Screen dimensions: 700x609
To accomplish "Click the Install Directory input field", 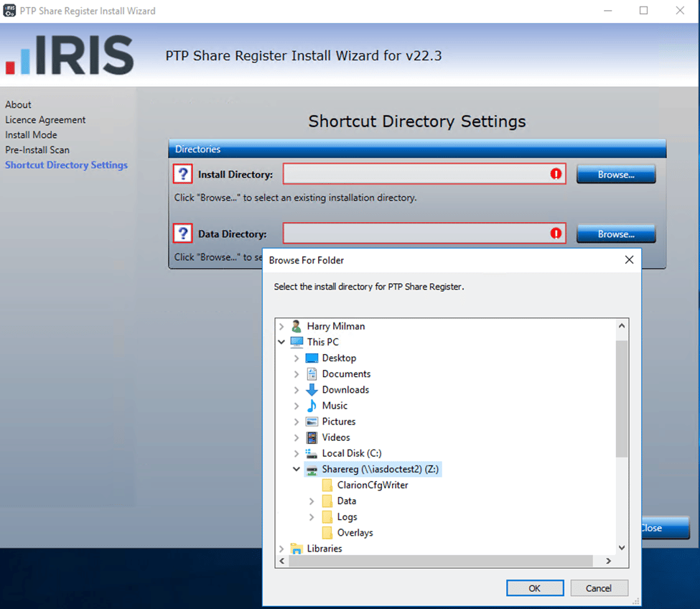I will click(424, 174).
